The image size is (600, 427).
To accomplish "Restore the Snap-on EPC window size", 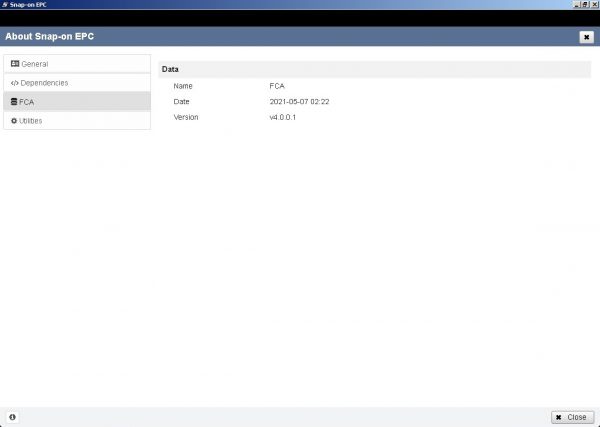I will click(x=585, y=5).
